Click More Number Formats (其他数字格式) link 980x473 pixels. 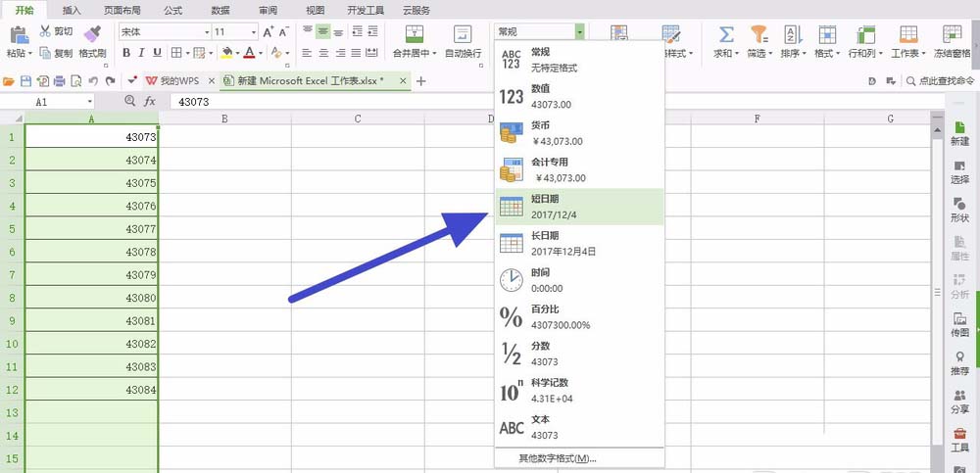(x=557, y=458)
